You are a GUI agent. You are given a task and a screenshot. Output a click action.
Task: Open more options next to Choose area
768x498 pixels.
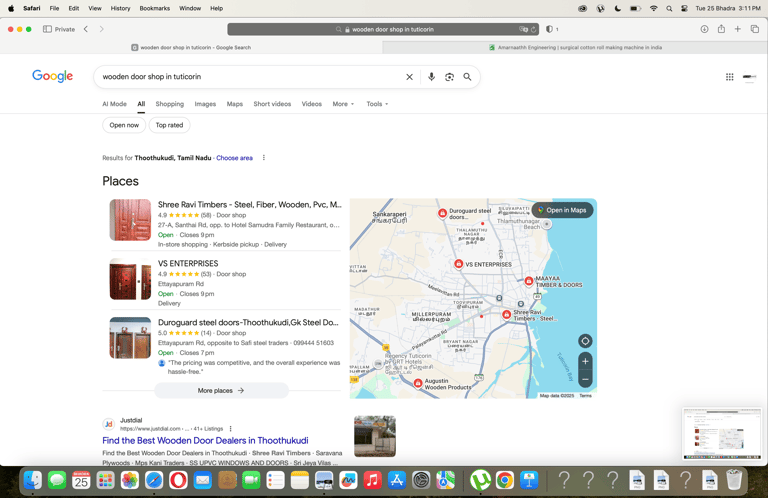pyautogui.click(x=264, y=158)
